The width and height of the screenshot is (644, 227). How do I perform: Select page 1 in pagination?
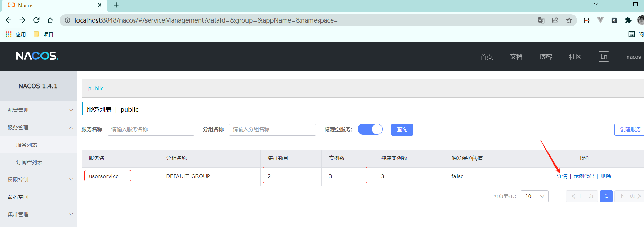[x=606, y=196]
